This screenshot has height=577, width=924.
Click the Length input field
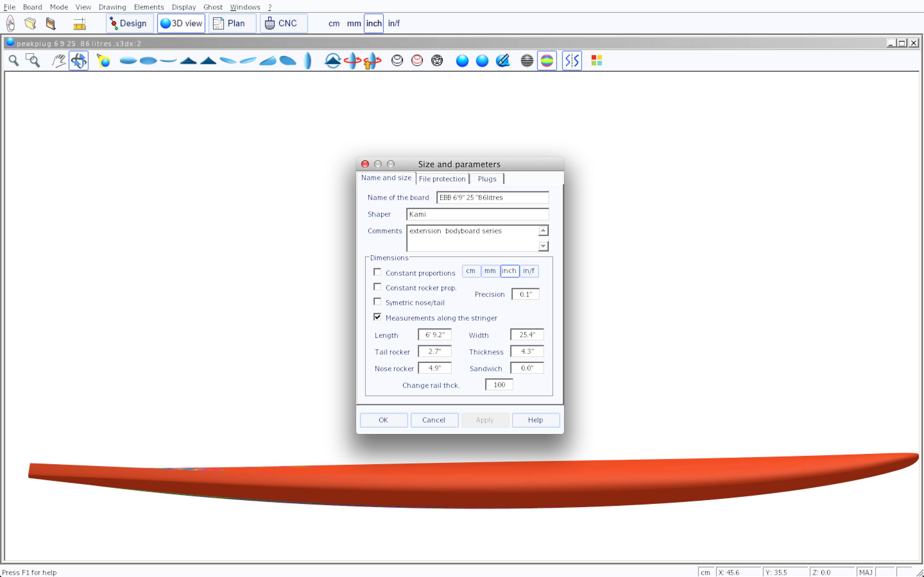pos(434,335)
